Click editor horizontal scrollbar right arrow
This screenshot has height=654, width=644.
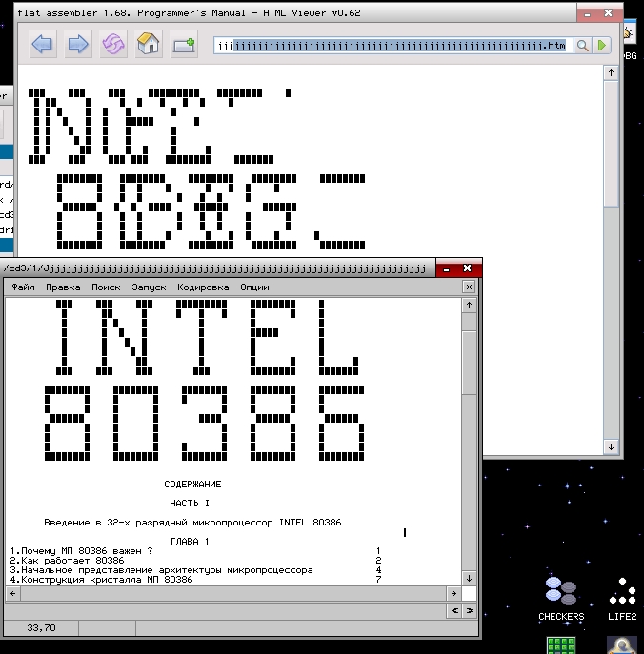(x=454, y=593)
